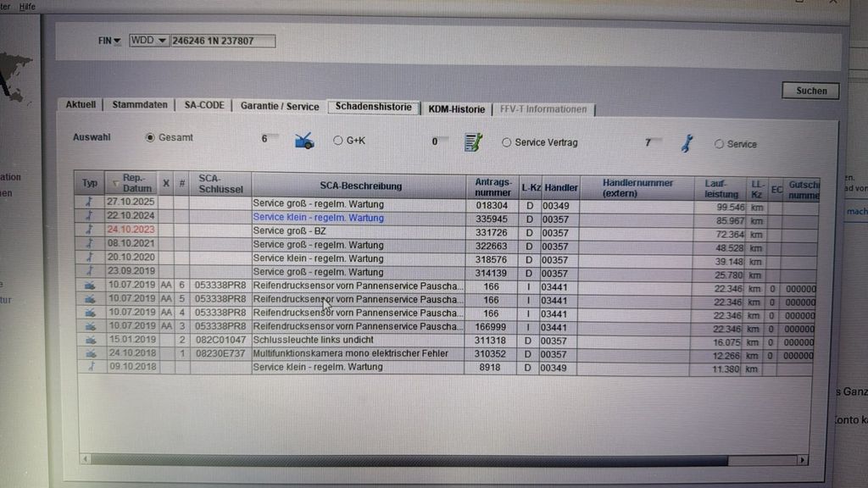
Task: Click the car damage icon next to Gesamt
Action: coord(304,141)
